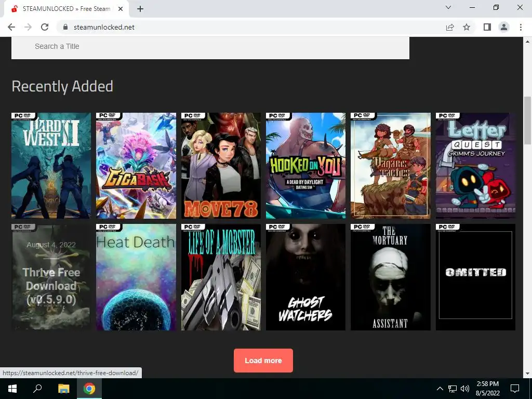Open File Explorer from taskbar
This screenshot has width=532, height=399.
63,389
